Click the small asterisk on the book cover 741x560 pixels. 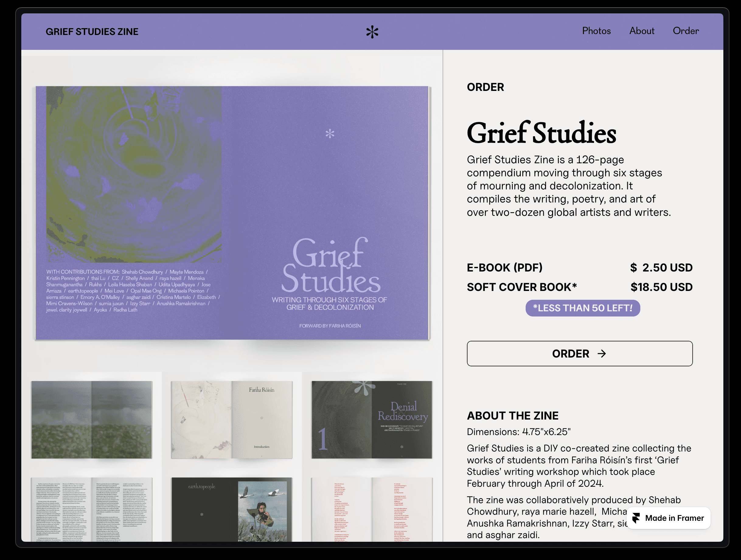330,133
